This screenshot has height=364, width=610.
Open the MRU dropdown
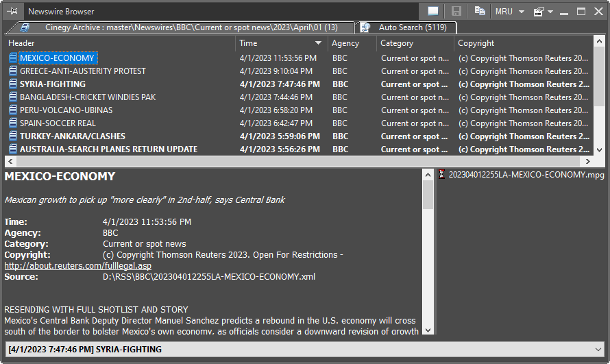click(510, 12)
